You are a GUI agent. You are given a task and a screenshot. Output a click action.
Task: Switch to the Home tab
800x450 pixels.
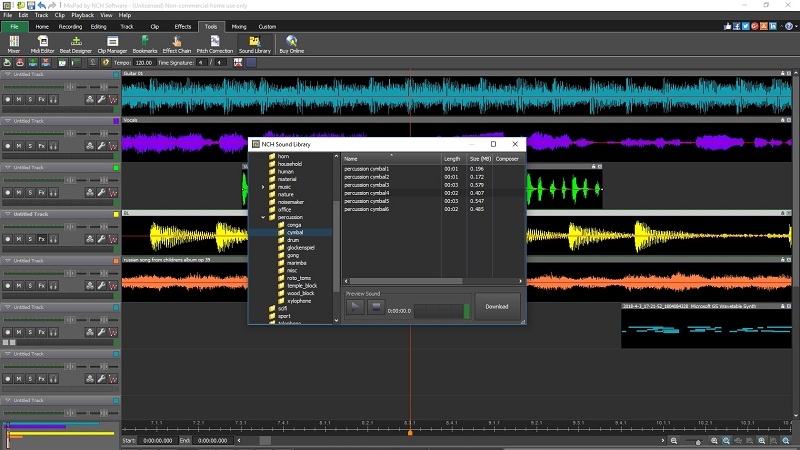tap(42, 27)
